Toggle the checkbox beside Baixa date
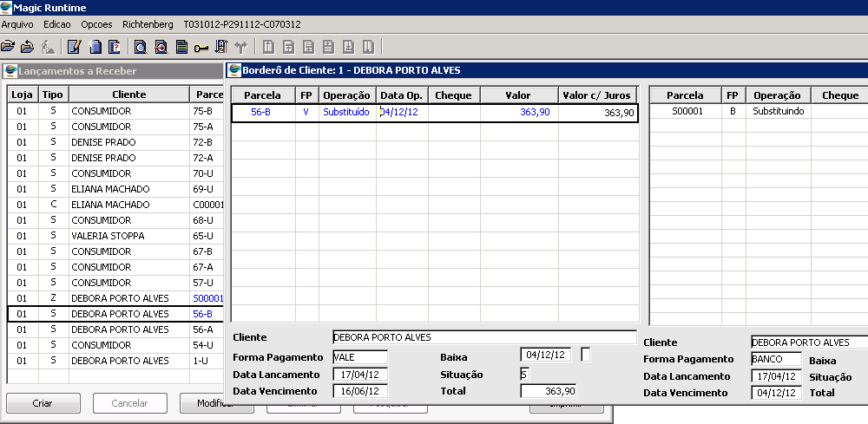 coord(586,354)
